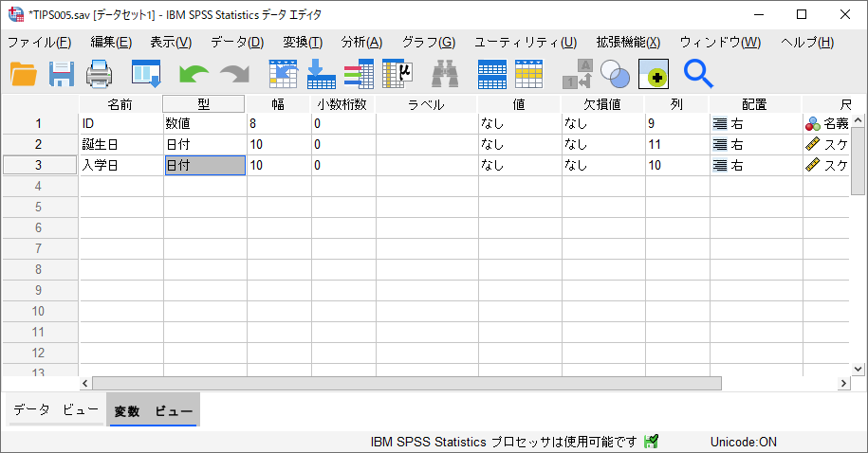868x453 pixels.
Task: Click the scale ruler icon in 誕生日 row
Action: (813, 144)
